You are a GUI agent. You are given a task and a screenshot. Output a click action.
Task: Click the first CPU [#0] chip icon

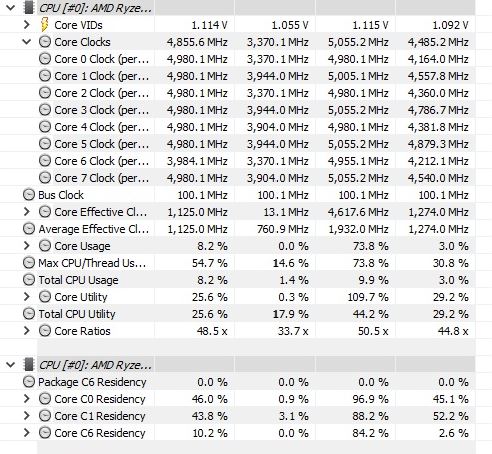click(x=29, y=8)
